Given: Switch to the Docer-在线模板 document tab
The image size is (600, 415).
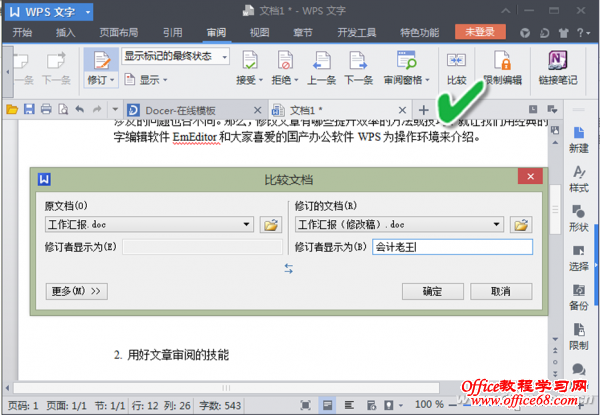Looking at the screenshot, I should [196, 110].
